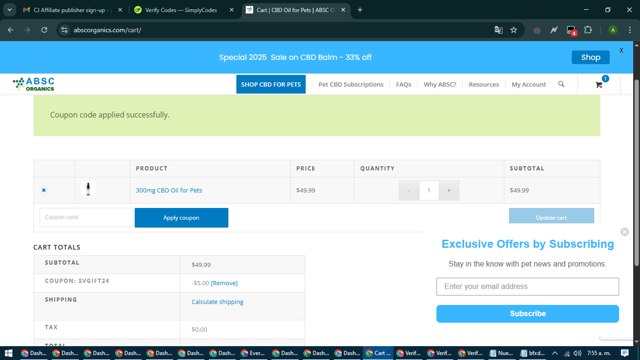Remove the 300mg CBD Oil item from cart

(44, 190)
